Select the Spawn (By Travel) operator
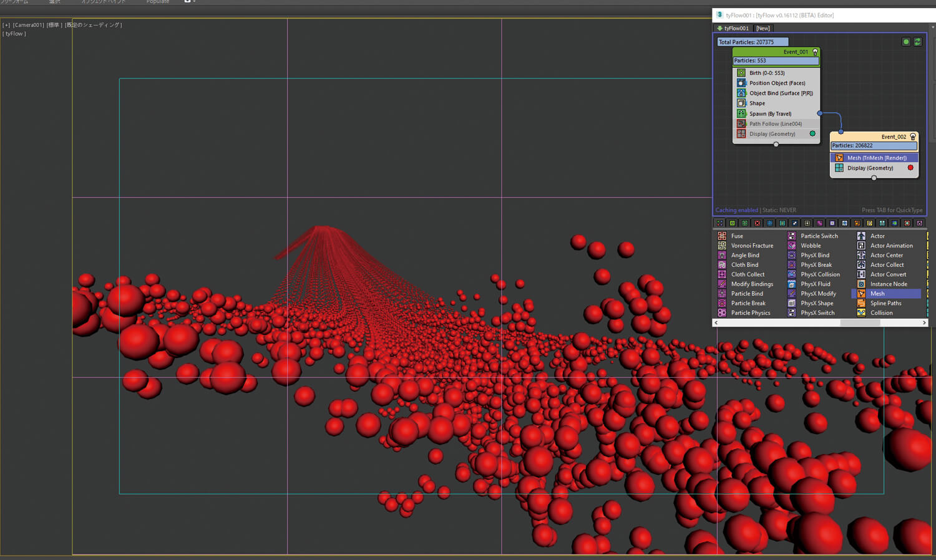Viewport: 936px width, 560px height. tap(776, 113)
